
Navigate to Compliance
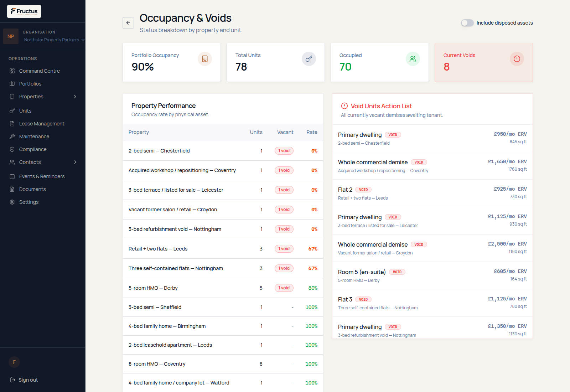point(43,149)
